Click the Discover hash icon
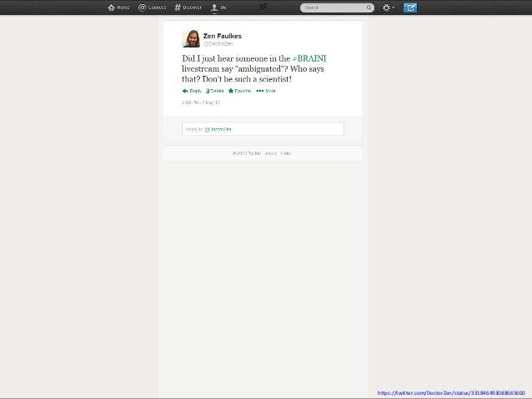This screenshot has height=399, width=532. tap(178, 7)
